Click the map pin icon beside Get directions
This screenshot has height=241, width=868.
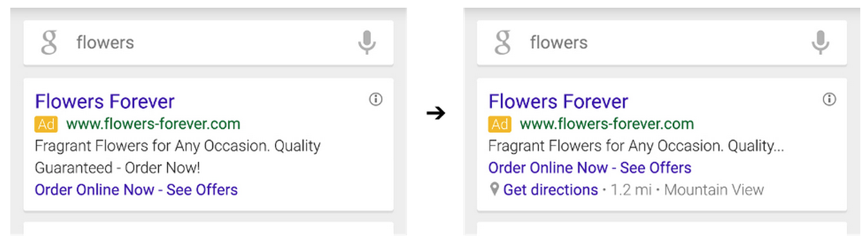pos(494,190)
